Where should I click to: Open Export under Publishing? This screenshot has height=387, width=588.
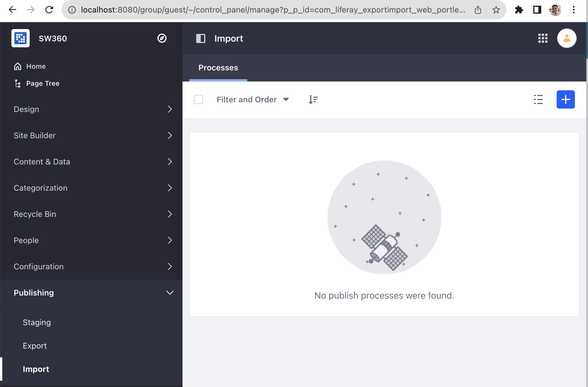[x=35, y=346]
